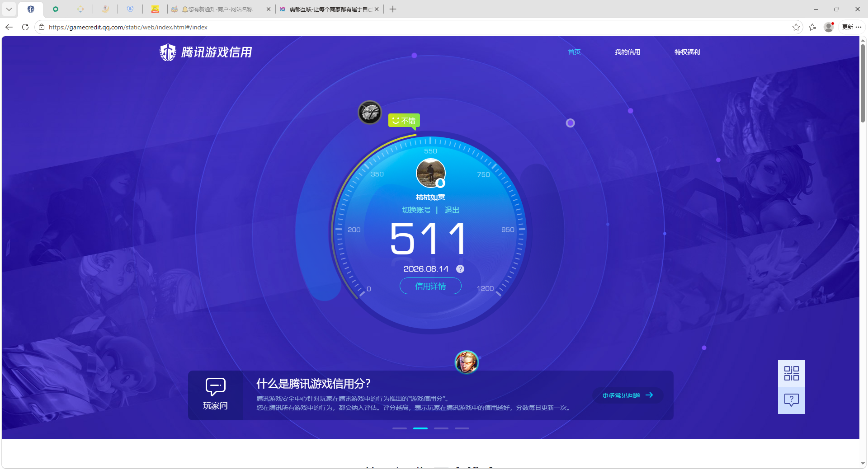Click the page vertical scrollbar thumb
868x470 pixels.
click(x=863, y=83)
